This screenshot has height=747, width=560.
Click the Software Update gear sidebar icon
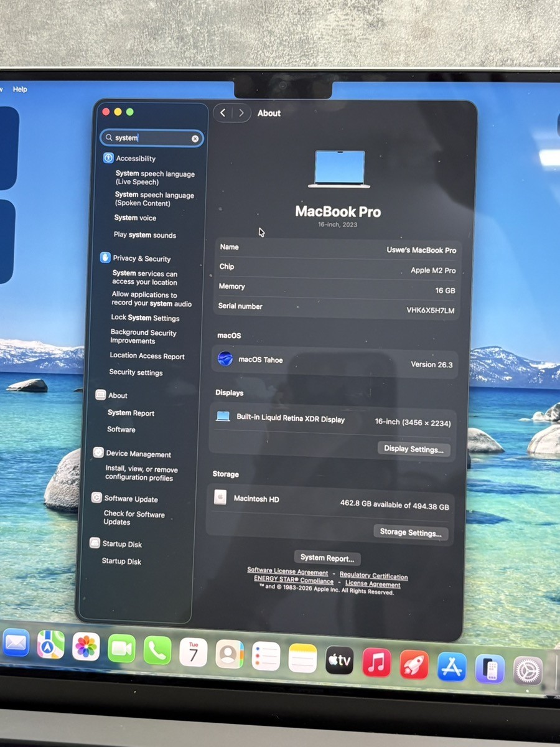(96, 497)
